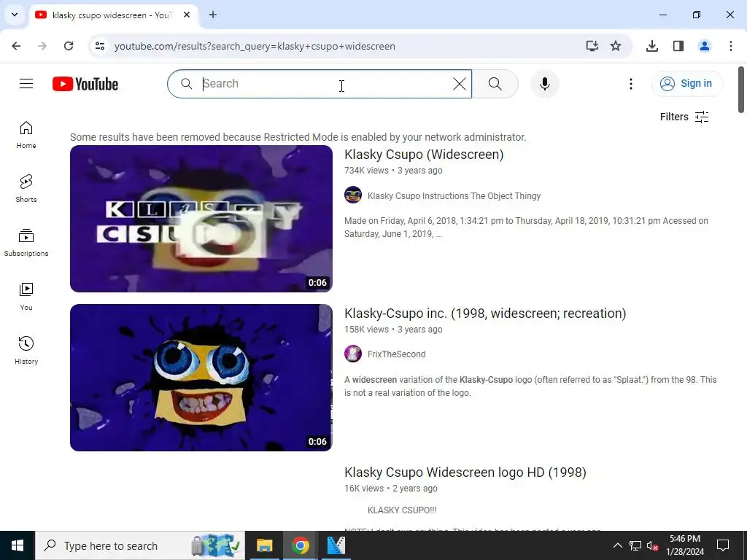Open Home in sidebar
Viewport: 747px width, 560px height.
tap(26, 135)
